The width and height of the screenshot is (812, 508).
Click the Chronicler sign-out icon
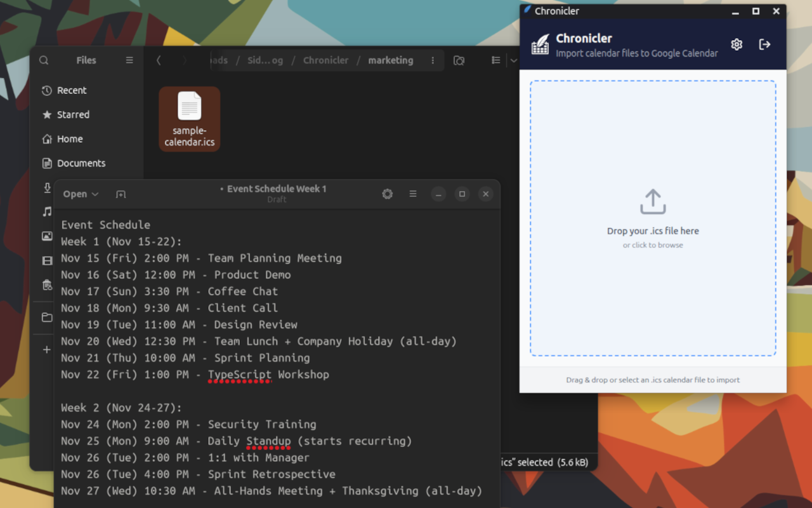764,44
